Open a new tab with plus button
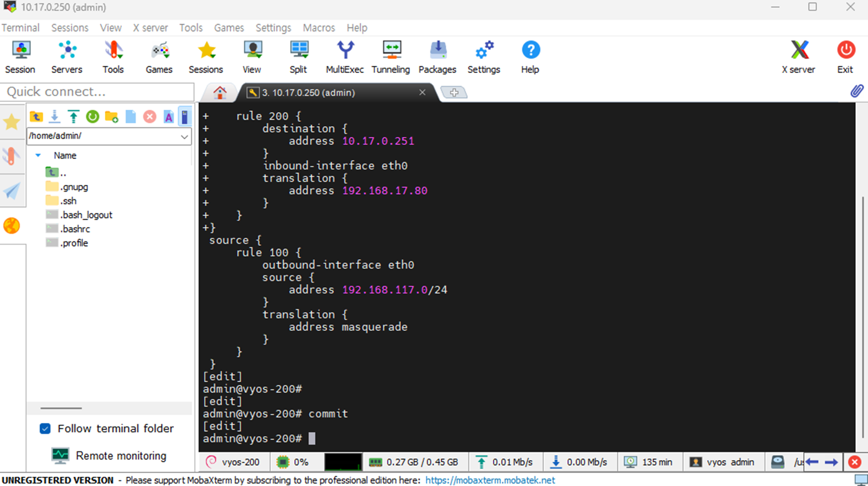Image resolution: width=868 pixels, height=486 pixels. [x=454, y=93]
